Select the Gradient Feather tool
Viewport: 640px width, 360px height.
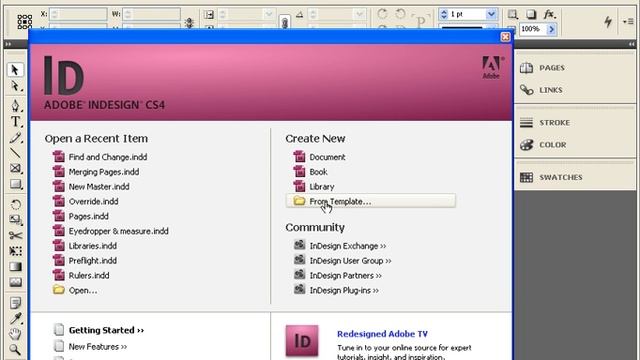tap(15, 282)
